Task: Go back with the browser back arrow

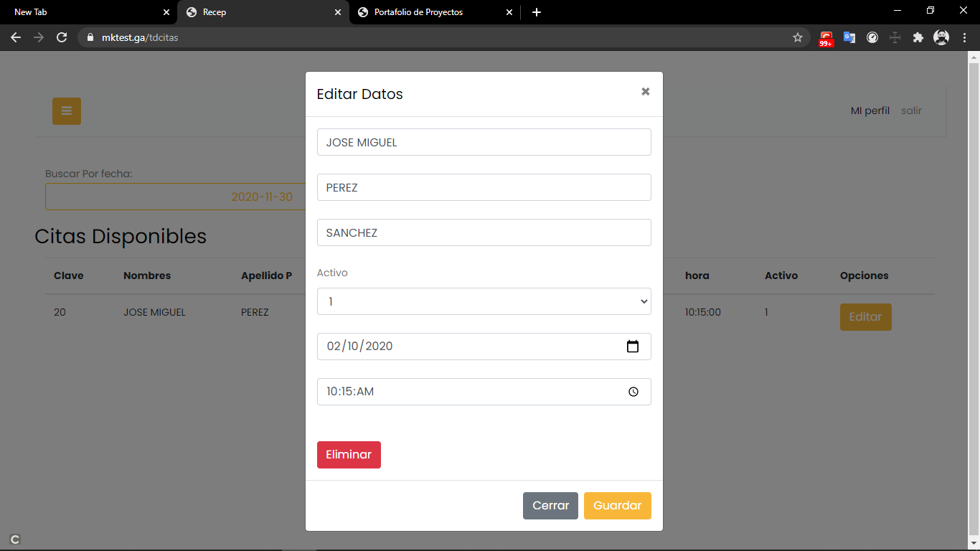Action: (16, 37)
